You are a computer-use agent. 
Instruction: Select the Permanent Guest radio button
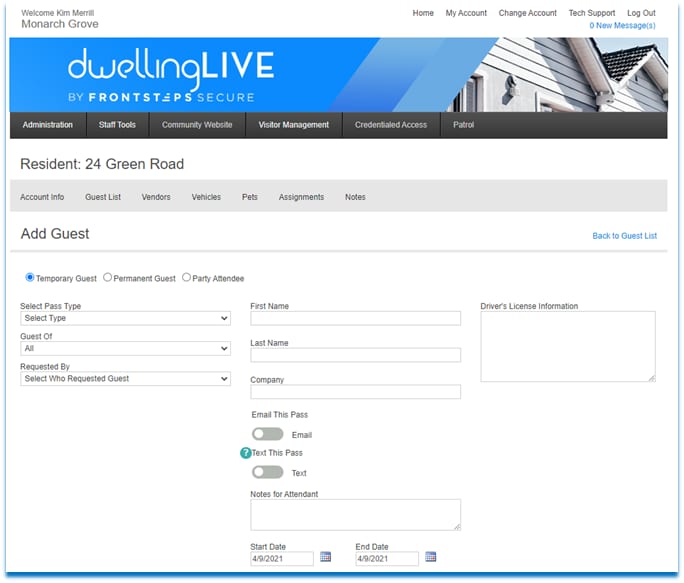tap(107, 278)
